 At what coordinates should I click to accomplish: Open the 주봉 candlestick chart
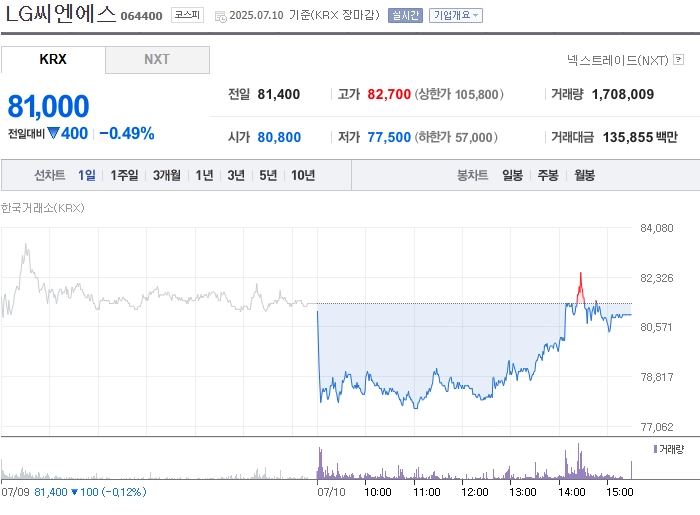(x=548, y=175)
